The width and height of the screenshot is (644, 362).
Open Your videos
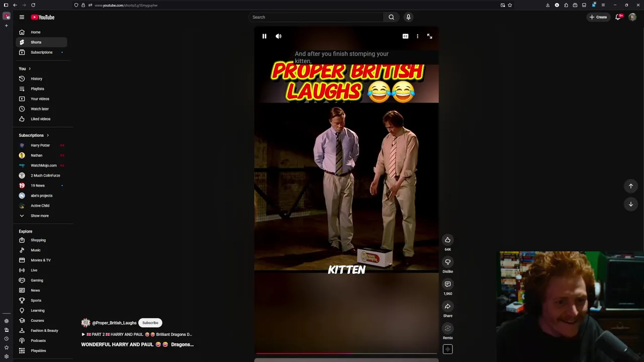pyautogui.click(x=42, y=99)
